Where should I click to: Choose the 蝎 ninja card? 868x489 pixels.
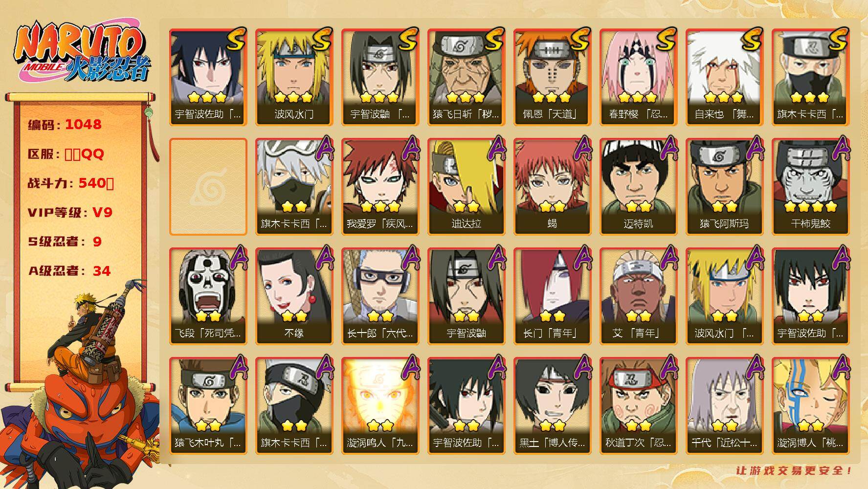[552, 187]
